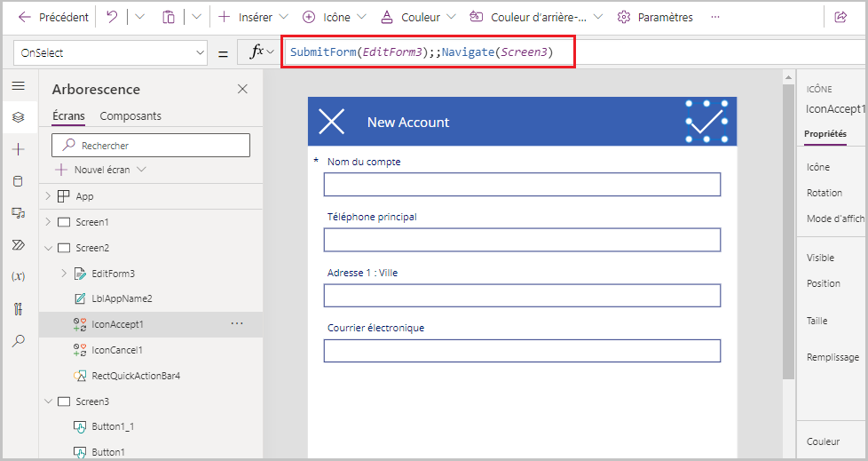The width and height of the screenshot is (868, 461).
Task: Click the plus insert icon in sidebar
Action: (19, 149)
